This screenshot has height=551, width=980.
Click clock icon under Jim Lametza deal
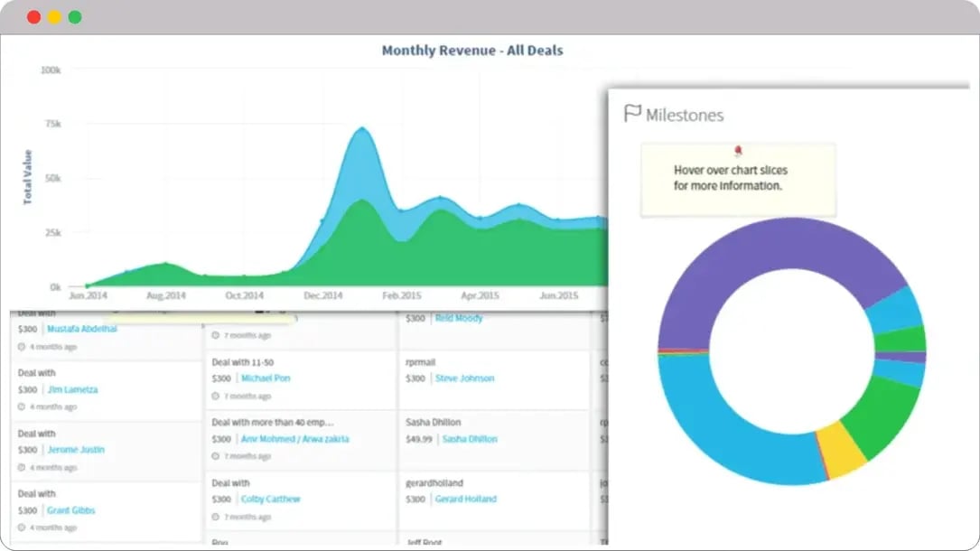tap(22, 406)
